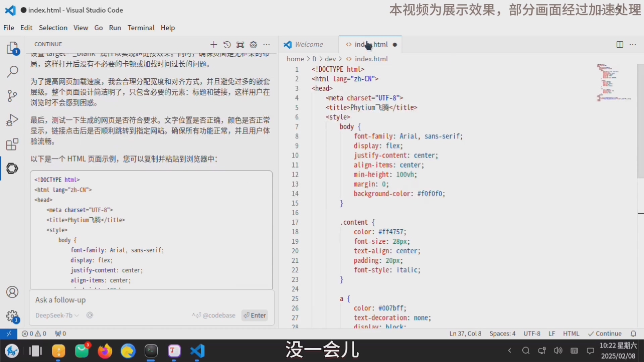The image size is (644, 362).
Task: Start new Continue chat session
Action: (214, 45)
